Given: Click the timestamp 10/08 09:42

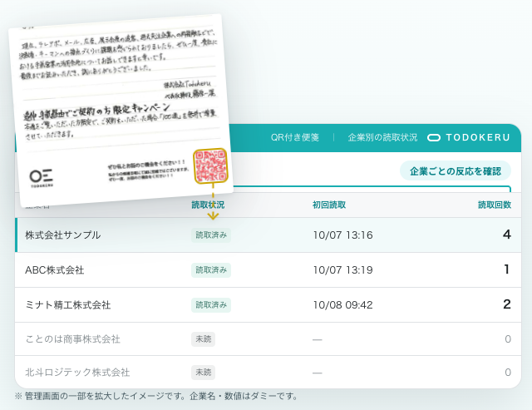Looking at the screenshot, I should pyautogui.click(x=342, y=305).
